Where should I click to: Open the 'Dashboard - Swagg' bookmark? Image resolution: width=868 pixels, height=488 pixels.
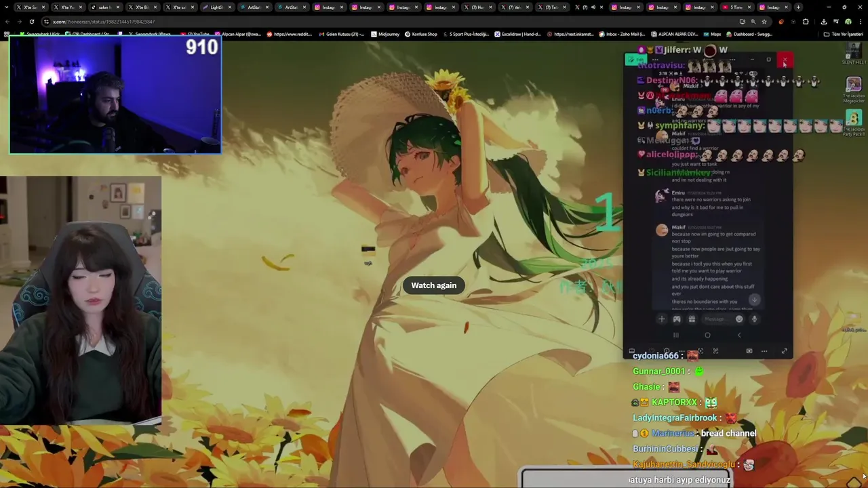(749, 34)
